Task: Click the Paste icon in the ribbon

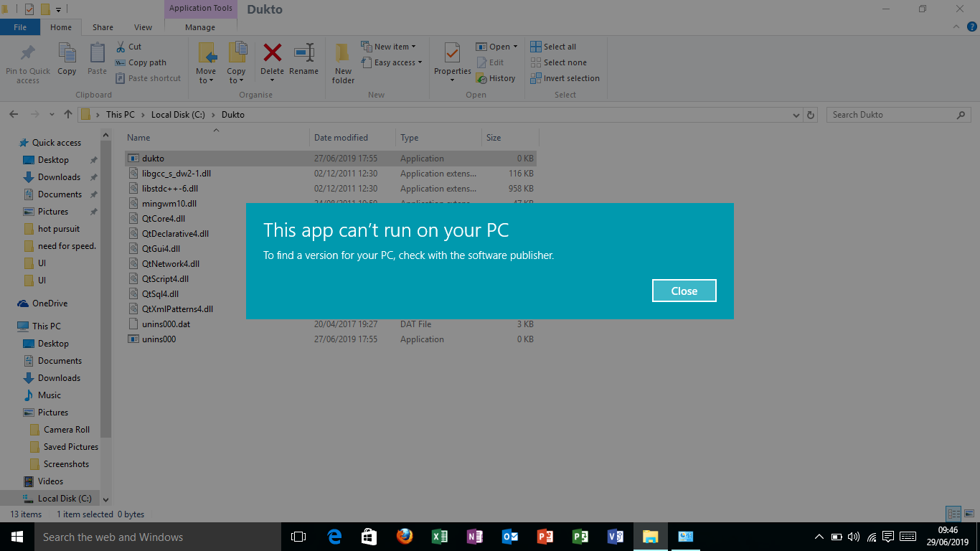Action: point(97,54)
